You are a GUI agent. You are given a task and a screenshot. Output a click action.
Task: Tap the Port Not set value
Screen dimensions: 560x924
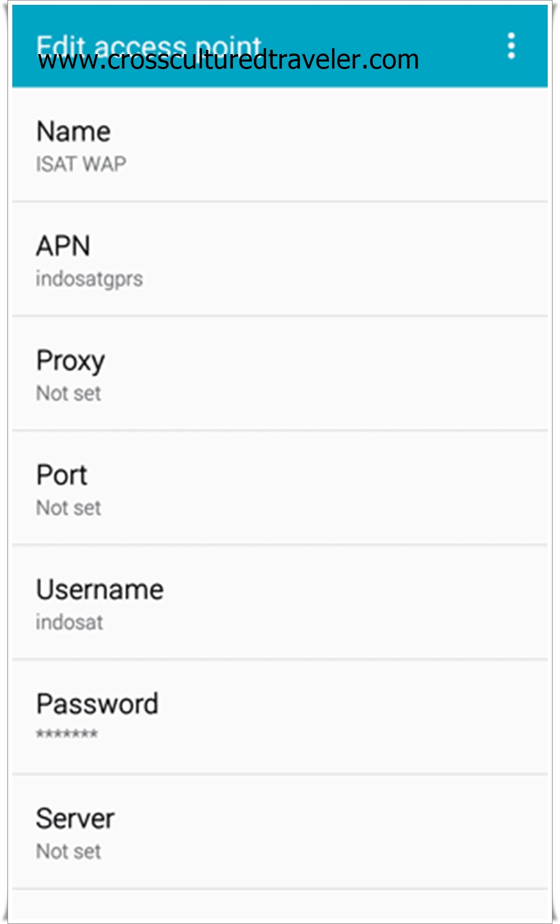click(69, 508)
